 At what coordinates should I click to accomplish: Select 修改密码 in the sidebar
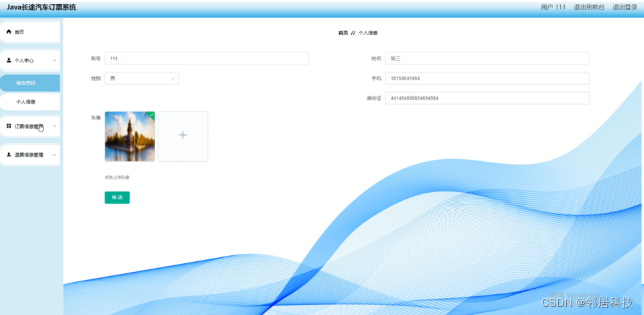[30, 83]
